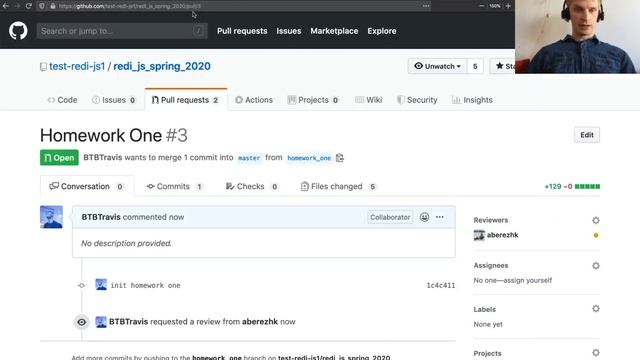Open Issues in top navigation
This screenshot has height=360, width=640.
coord(289,31)
